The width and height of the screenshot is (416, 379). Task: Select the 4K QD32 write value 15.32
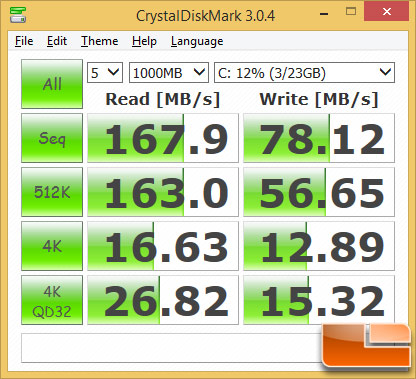click(319, 300)
